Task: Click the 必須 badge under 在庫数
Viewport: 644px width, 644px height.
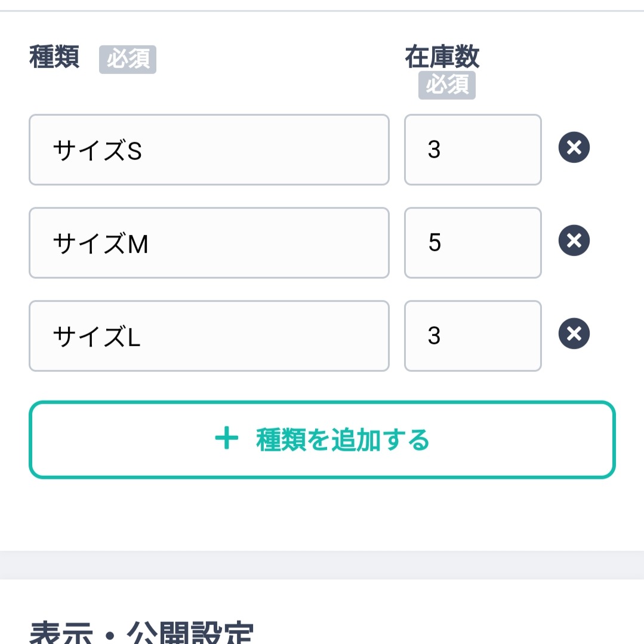Action: [x=447, y=85]
